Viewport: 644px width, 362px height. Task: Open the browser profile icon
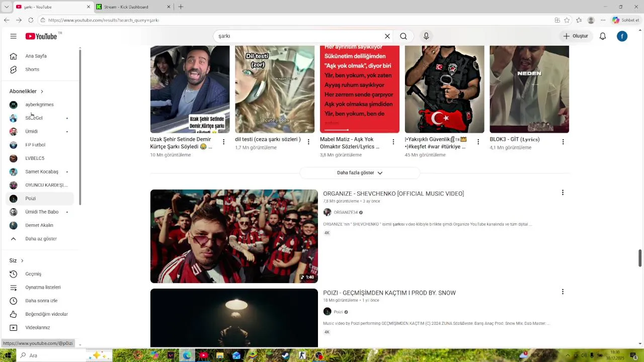(x=591, y=20)
